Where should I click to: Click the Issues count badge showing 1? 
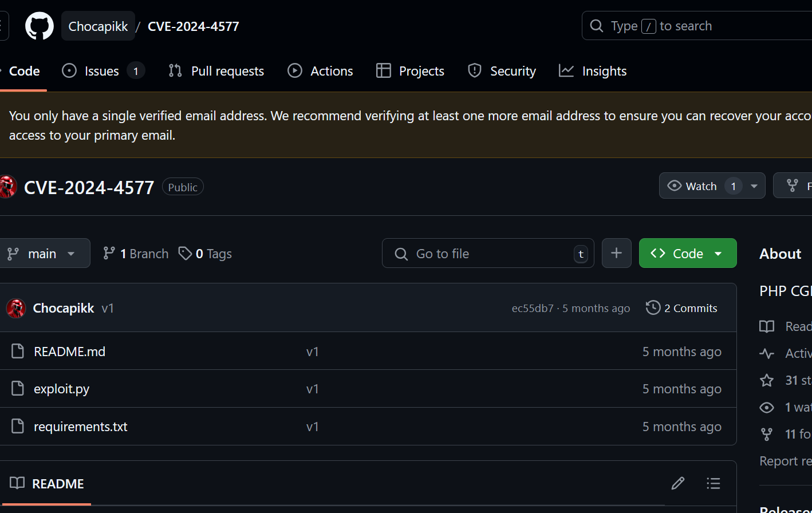136,71
